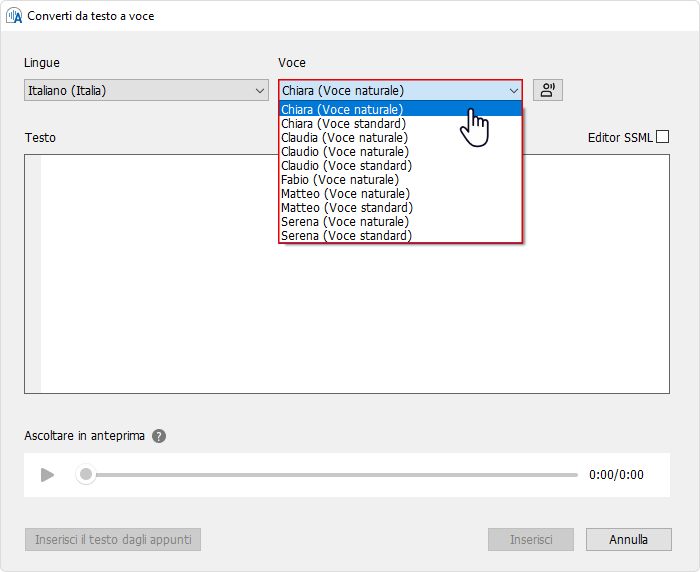
Task: Click the Inserisci button
Action: [x=531, y=539]
